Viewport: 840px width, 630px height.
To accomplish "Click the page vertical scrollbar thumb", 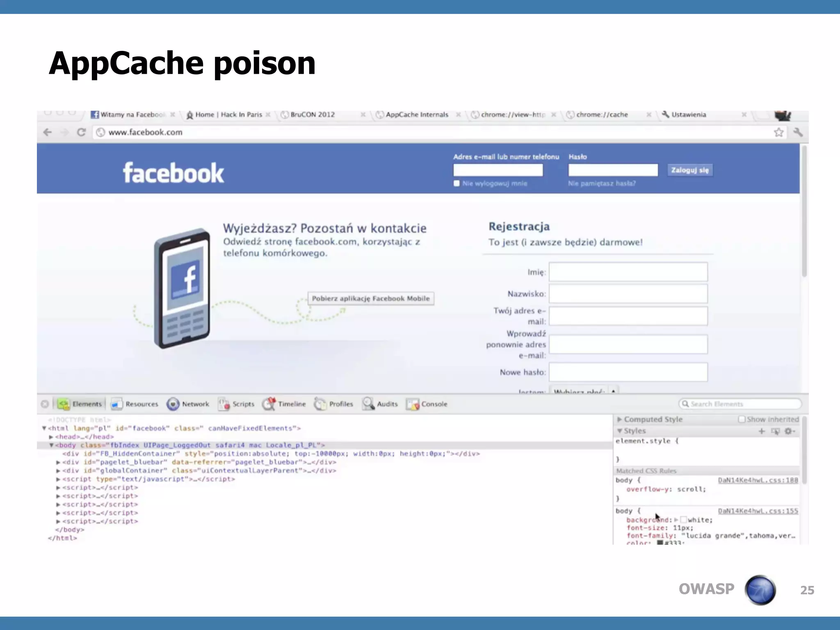I will click(804, 211).
